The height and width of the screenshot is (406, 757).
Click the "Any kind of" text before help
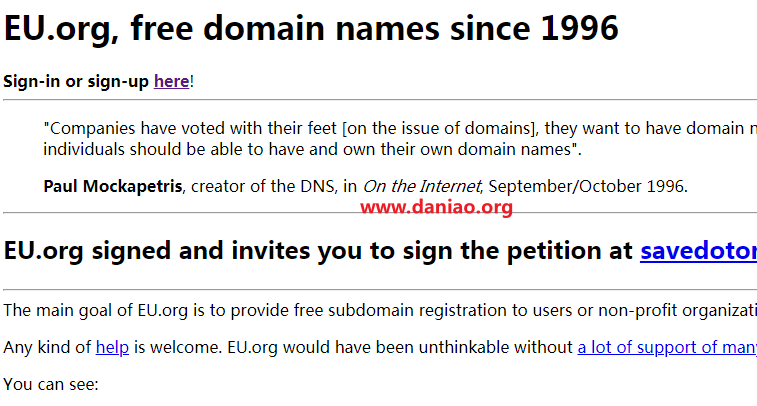pos(47,347)
